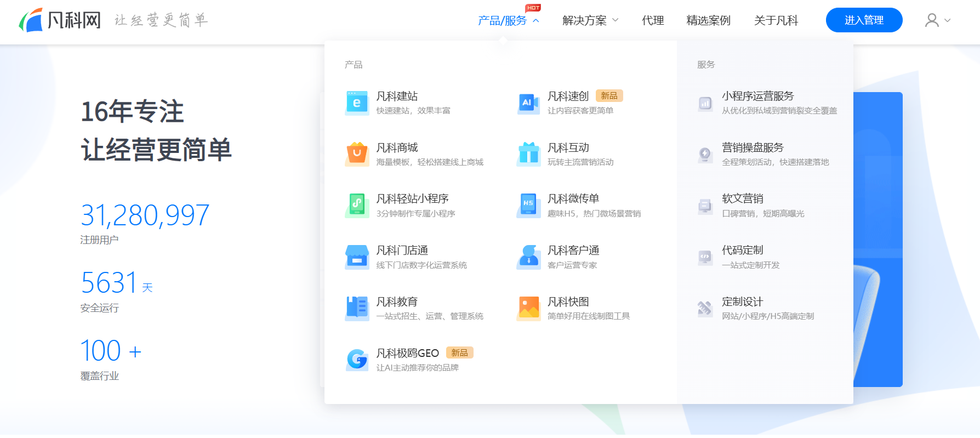Collapse the 产品/服务 dropdown menu
980x438 pixels.
(508, 21)
